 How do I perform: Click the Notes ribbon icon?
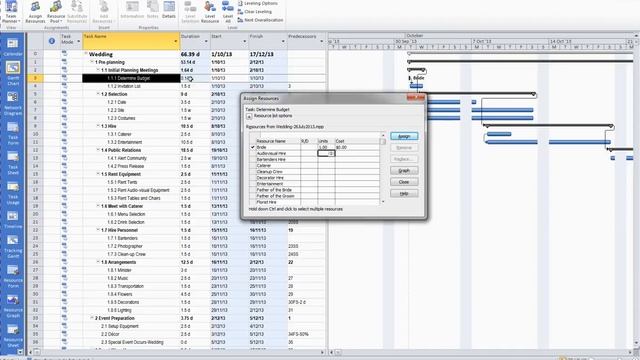coord(153,10)
